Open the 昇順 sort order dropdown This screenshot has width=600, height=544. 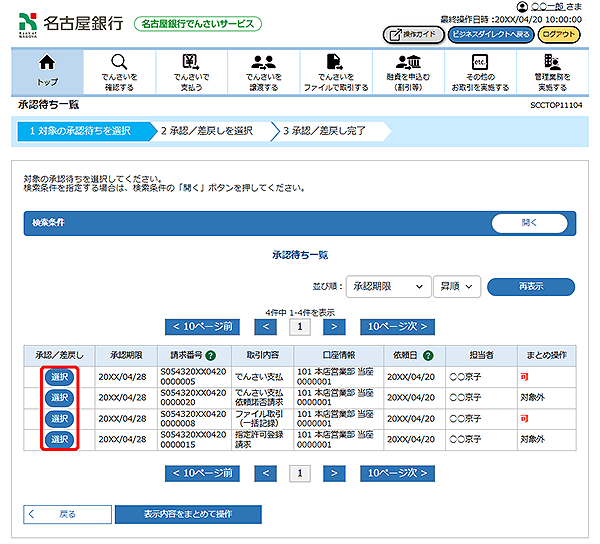point(457,286)
